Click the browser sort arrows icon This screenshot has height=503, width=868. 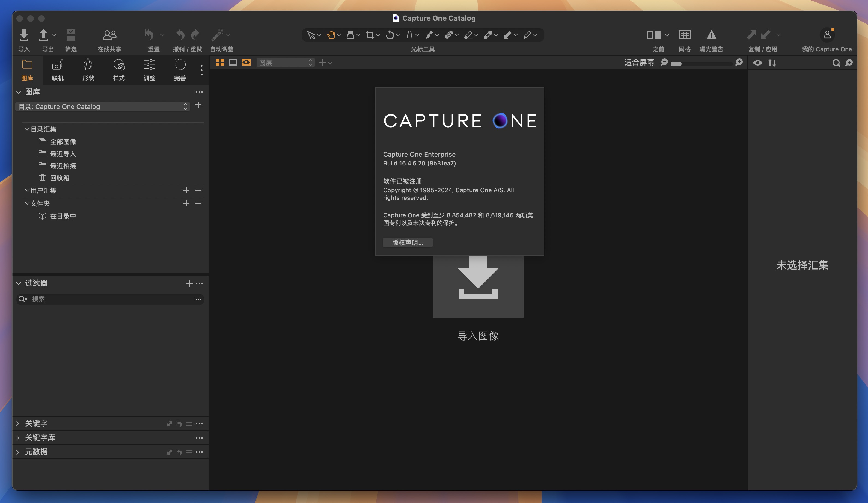[x=772, y=63]
